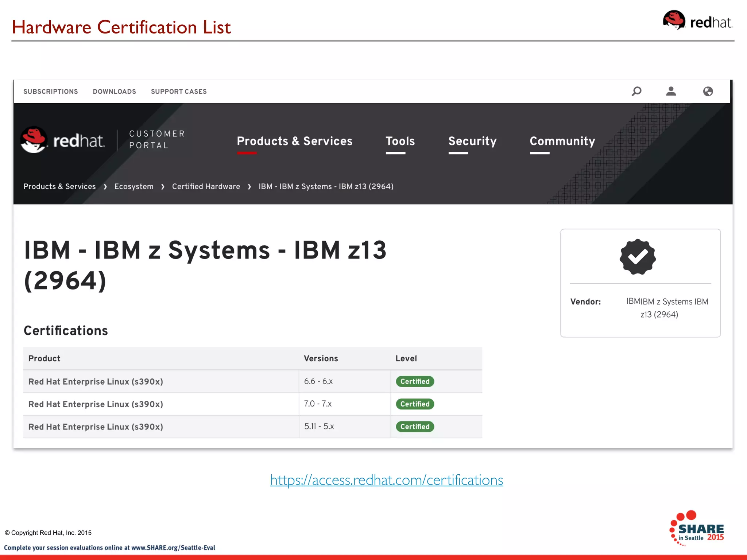Select the Tools navigation tab
The width and height of the screenshot is (747, 560).
pos(400,141)
